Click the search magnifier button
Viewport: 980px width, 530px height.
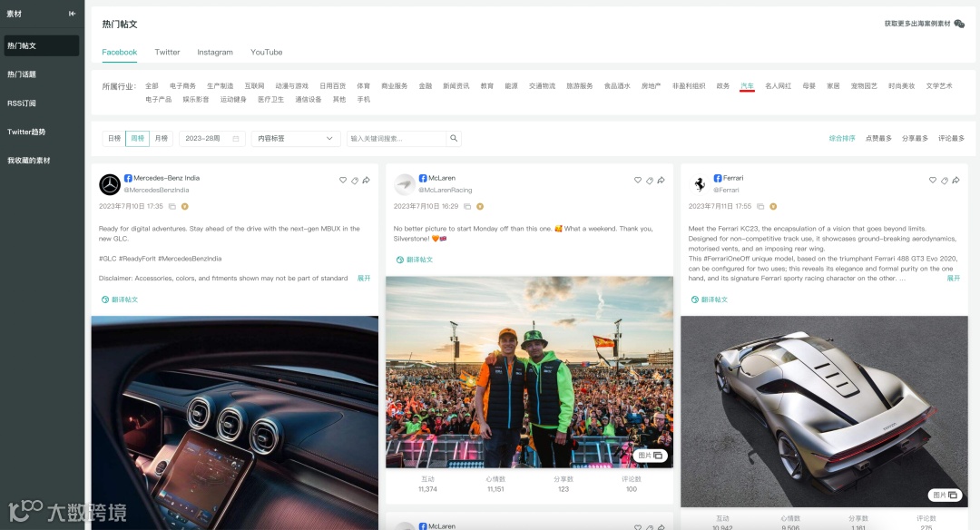[454, 138]
